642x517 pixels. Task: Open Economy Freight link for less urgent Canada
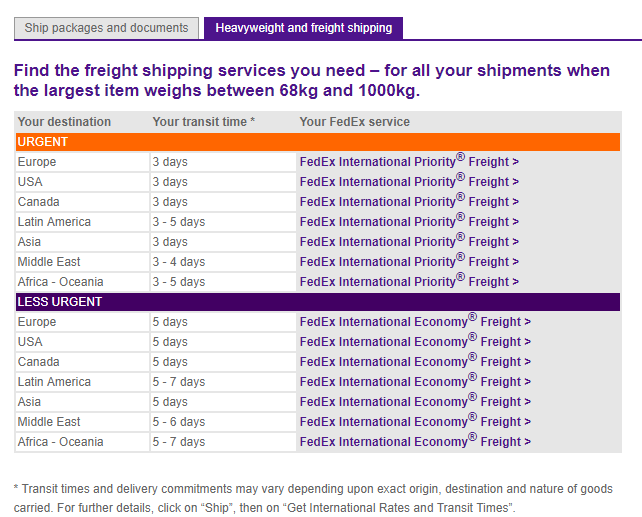click(415, 362)
